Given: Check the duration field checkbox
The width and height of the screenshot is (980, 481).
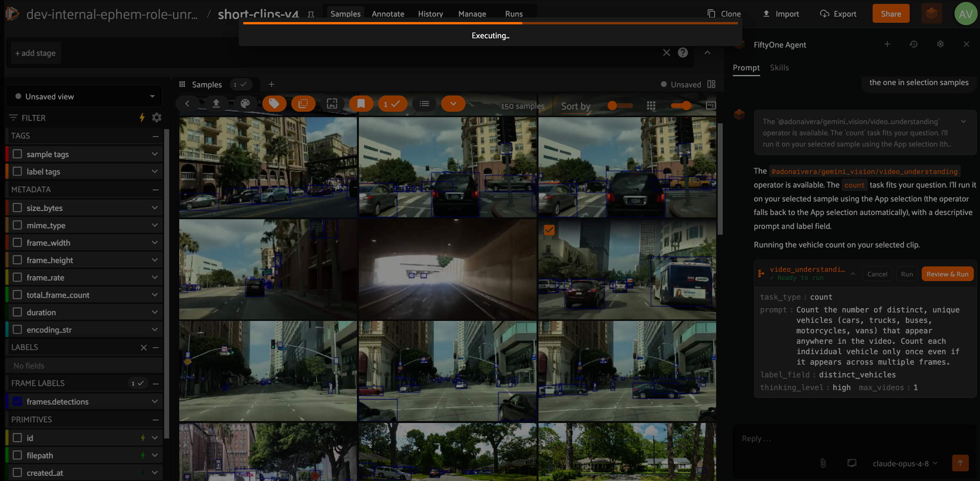Looking at the screenshot, I should click(x=17, y=312).
